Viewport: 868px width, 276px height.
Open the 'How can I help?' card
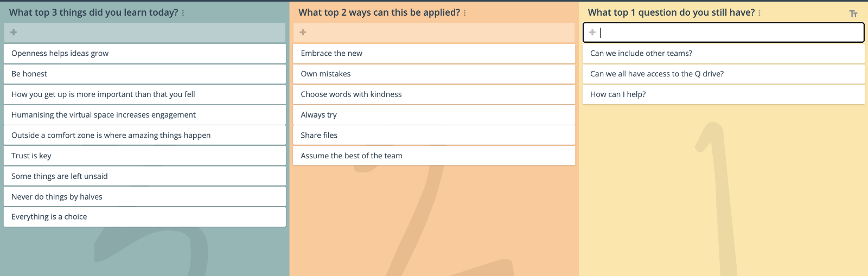[x=724, y=94]
